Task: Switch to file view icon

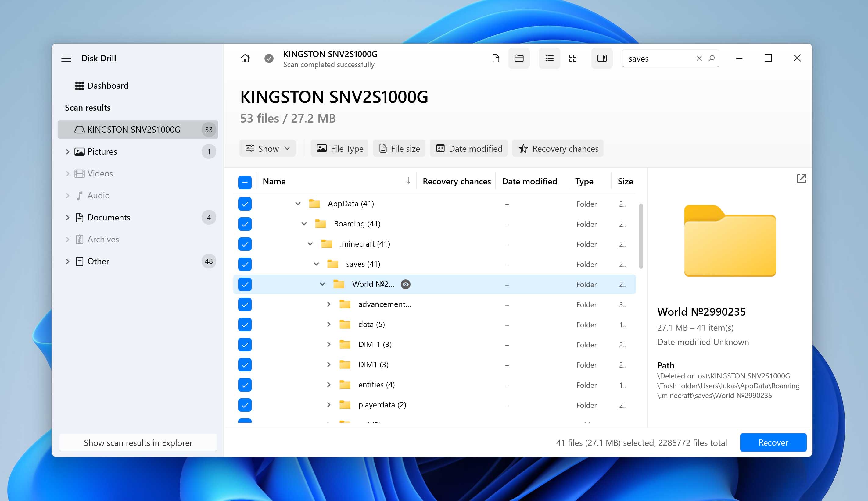Action: 496,58
